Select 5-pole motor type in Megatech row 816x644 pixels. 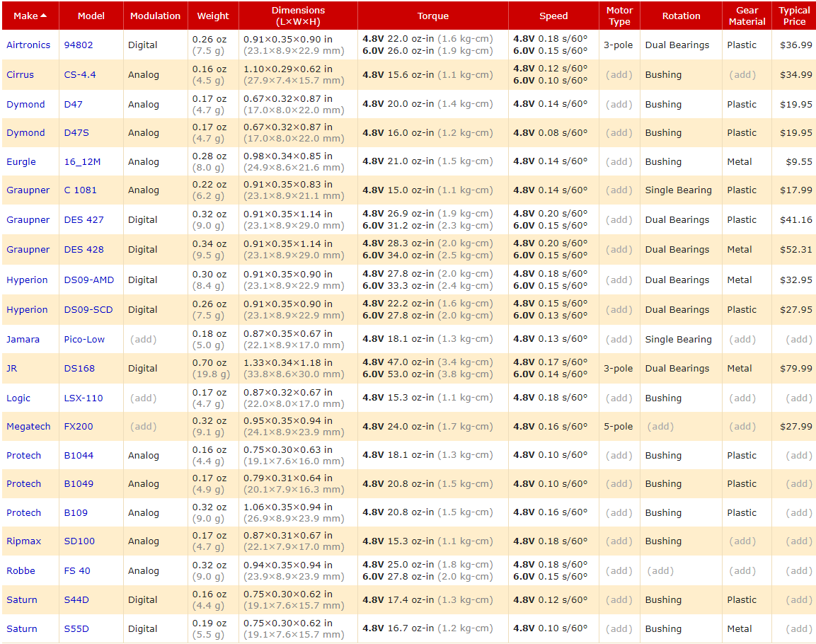point(619,426)
